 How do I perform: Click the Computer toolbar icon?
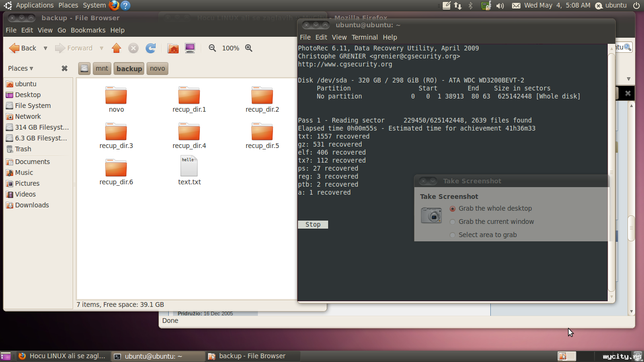pyautogui.click(x=190, y=48)
